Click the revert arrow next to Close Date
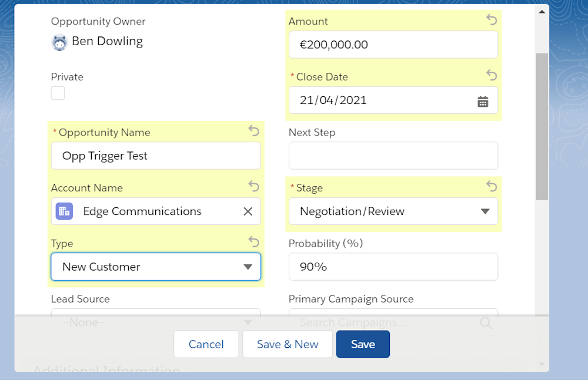Viewport: 588px width, 380px height. click(x=492, y=75)
